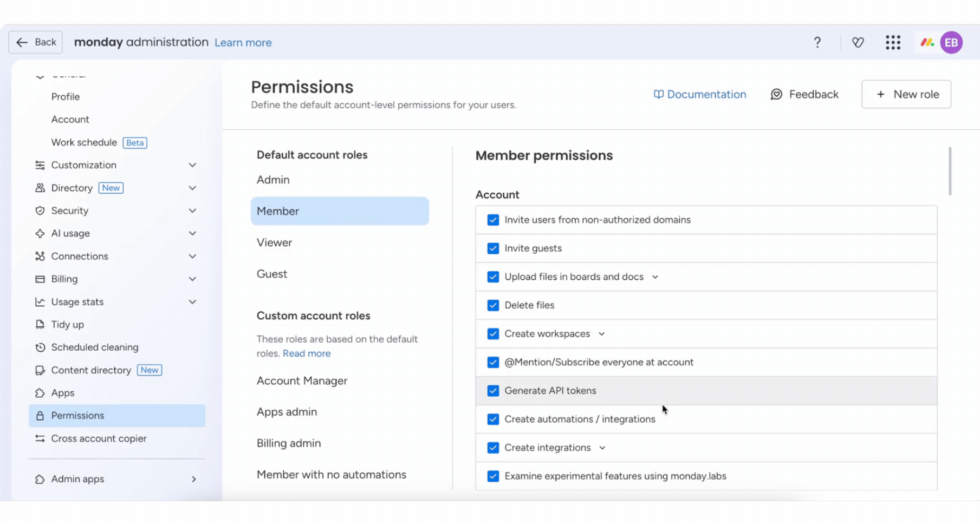Open the Apps admin custom role
This screenshot has width=980, height=525.
click(x=287, y=412)
